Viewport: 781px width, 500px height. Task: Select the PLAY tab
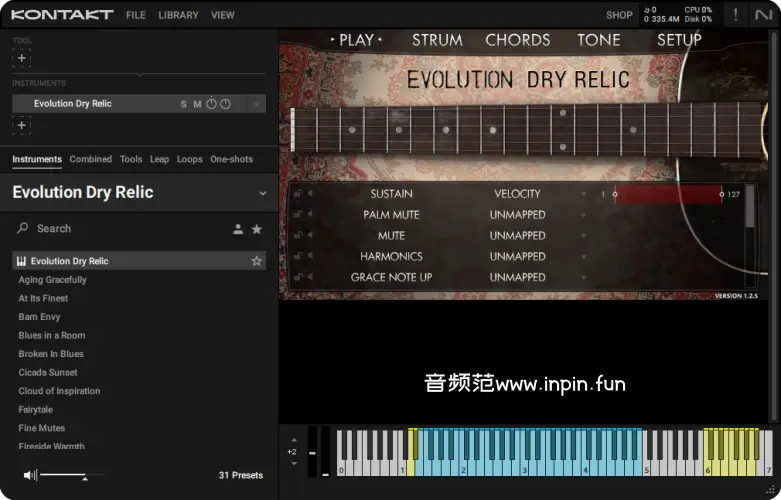(x=356, y=40)
